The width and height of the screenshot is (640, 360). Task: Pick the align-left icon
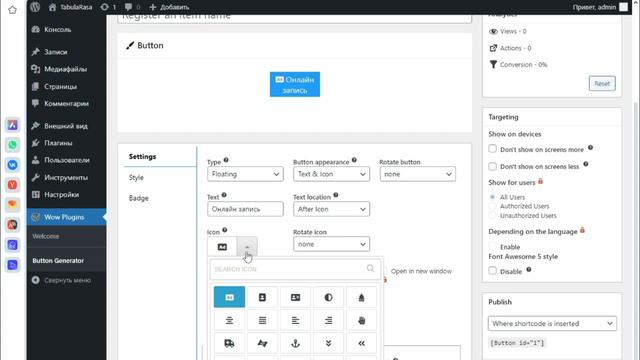pos(295,320)
